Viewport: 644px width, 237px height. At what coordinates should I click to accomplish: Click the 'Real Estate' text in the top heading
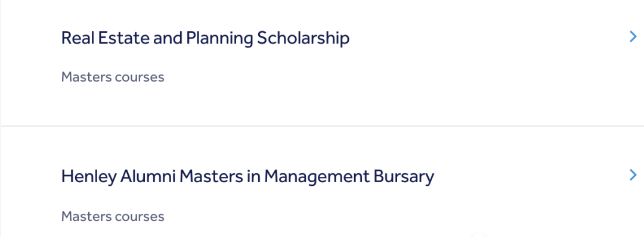tap(105, 38)
